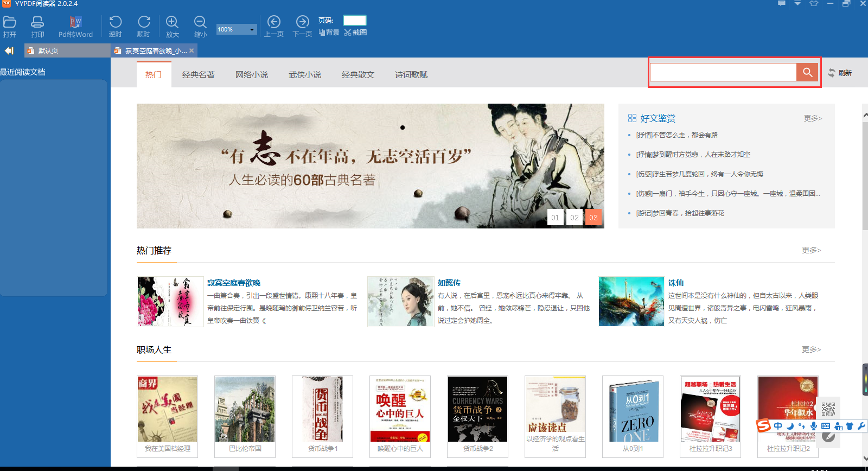Close the 寂寞空庭春欲晚 document tab
Image resolution: width=868 pixels, height=471 pixels.
[x=192, y=50]
